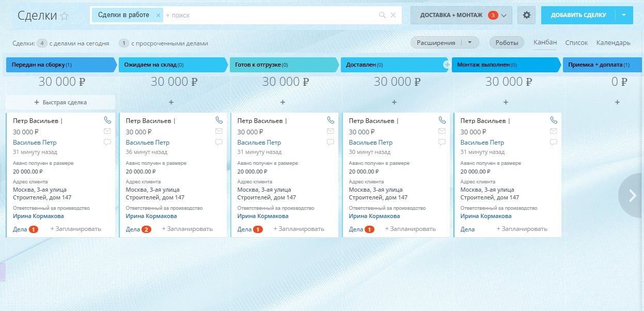
Task: Mark Сделки page as favorite star
Action: 64,15
